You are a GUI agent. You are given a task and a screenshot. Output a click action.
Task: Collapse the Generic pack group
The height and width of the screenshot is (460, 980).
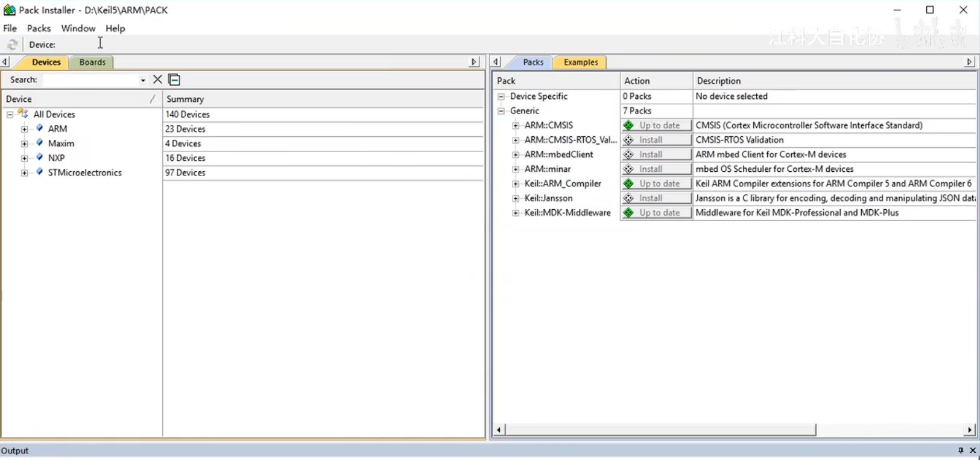click(501, 111)
